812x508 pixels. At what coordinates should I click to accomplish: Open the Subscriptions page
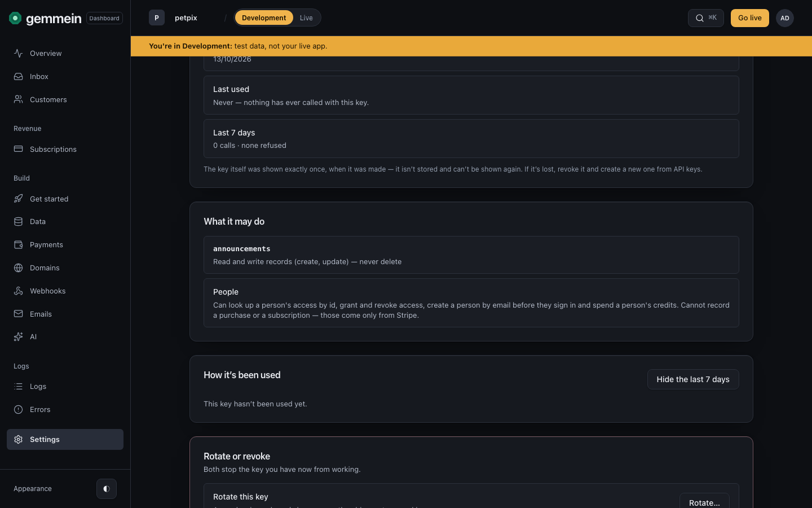pyautogui.click(x=65, y=149)
